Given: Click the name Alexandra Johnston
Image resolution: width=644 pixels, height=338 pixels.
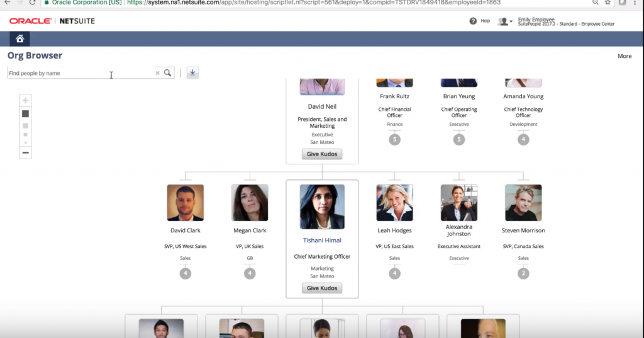Looking at the screenshot, I should point(458,230).
